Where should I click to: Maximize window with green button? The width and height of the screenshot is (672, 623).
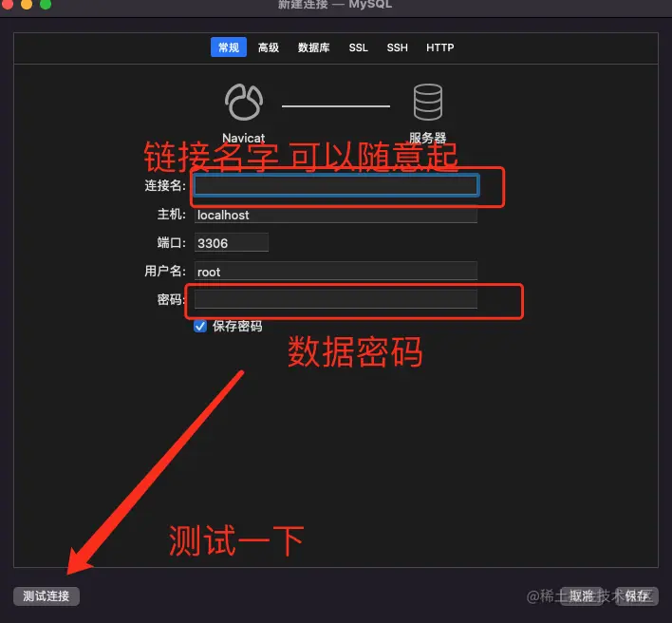(46, 4)
